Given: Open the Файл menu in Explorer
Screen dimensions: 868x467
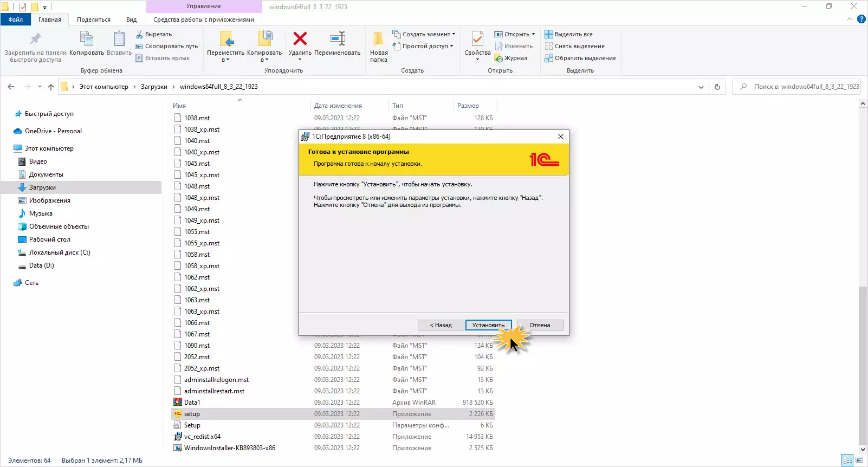Looking at the screenshot, I should click(x=16, y=20).
